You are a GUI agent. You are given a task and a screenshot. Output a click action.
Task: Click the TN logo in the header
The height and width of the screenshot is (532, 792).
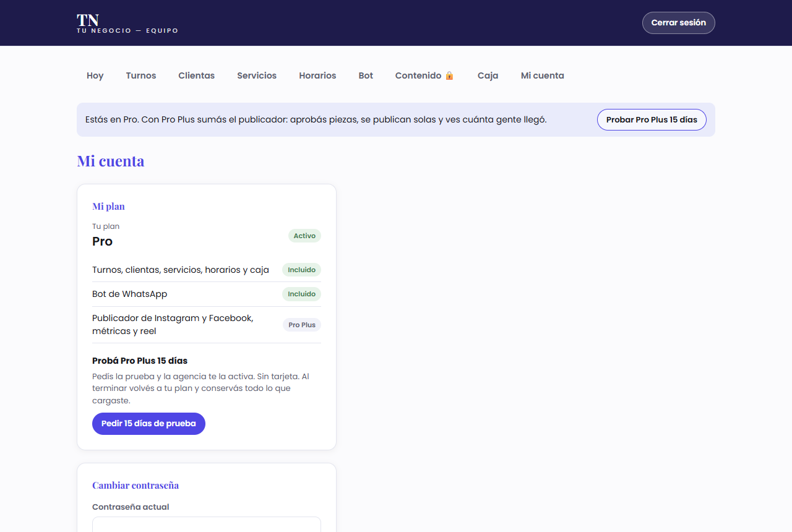[x=88, y=20]
